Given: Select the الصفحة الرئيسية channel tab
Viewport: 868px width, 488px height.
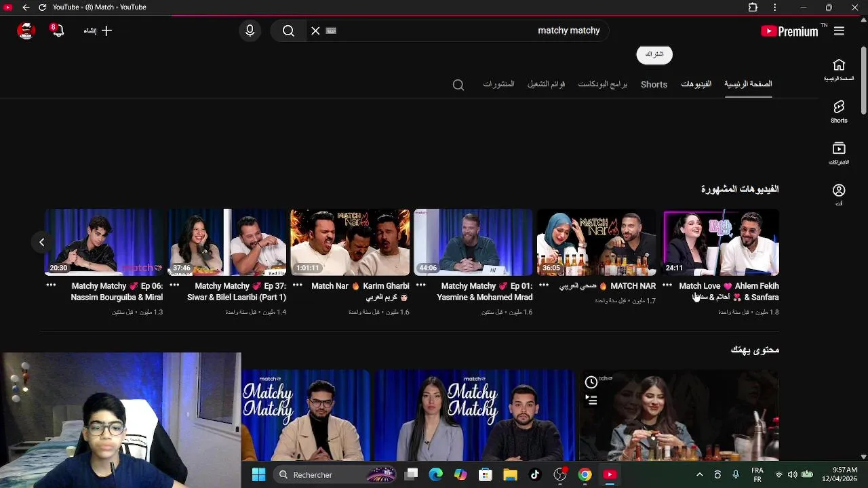Looking at the screenshot, I should click(x=748, y=84).
